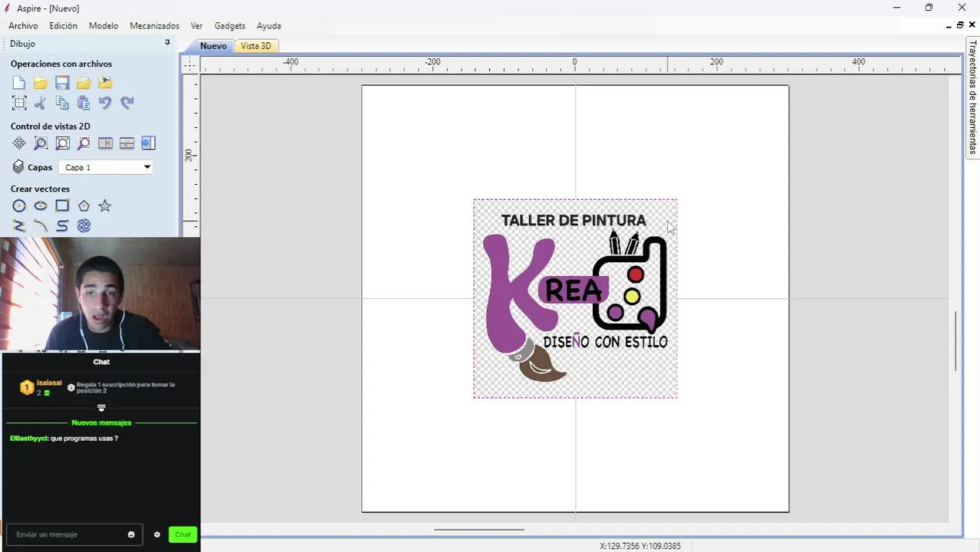Click the Zoom to material view icon
The image size is (980, 552).
coord(62,143)
